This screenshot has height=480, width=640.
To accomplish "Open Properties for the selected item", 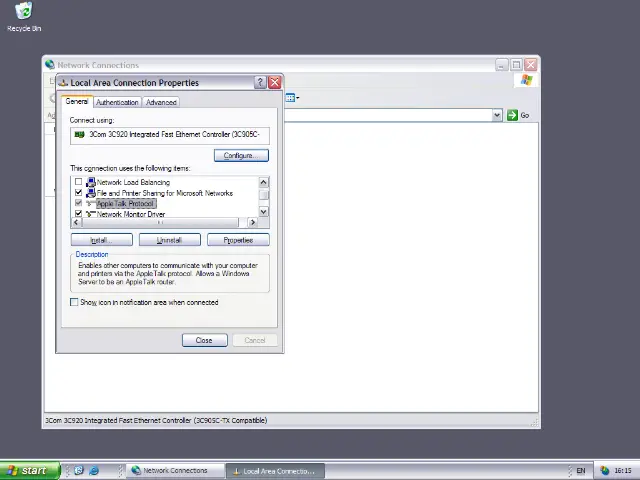I will [x=238, y=240].
